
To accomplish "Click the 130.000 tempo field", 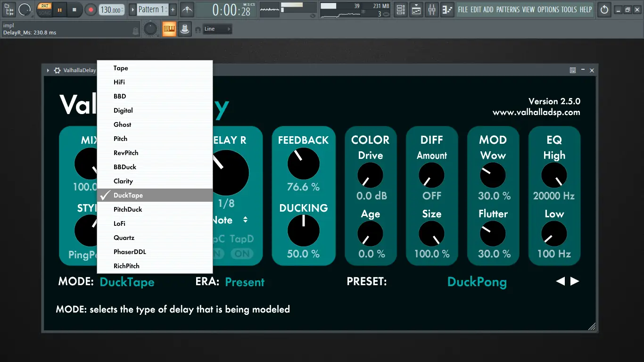I will click(x=112, y=9).
